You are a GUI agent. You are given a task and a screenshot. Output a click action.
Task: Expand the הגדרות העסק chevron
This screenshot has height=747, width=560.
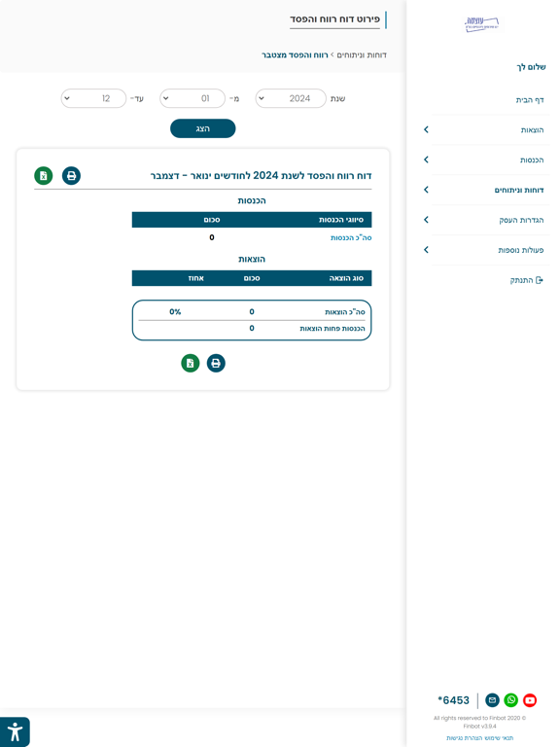click(x=426, y=220)
